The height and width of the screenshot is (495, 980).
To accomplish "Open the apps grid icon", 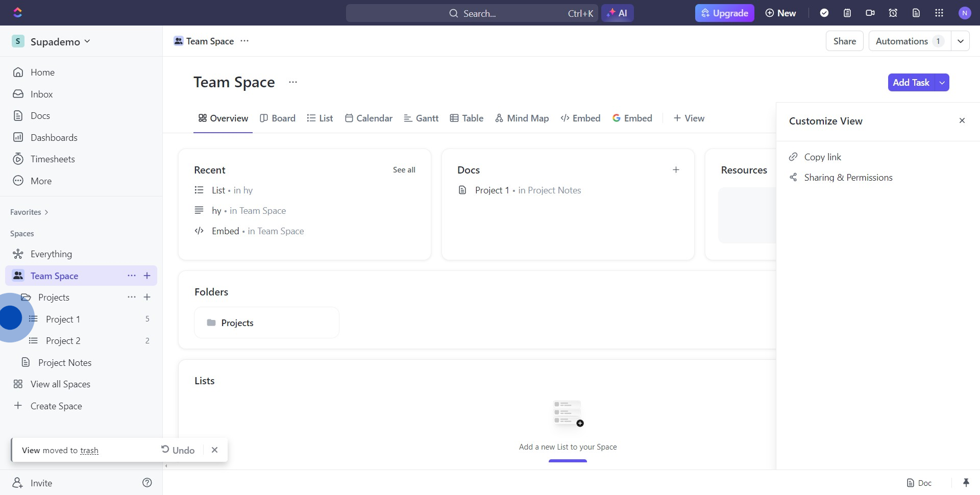I will (939, 13).
